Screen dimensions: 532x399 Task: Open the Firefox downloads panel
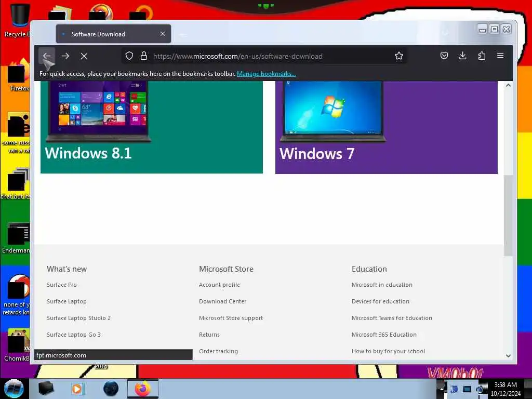tap(463, 56)
